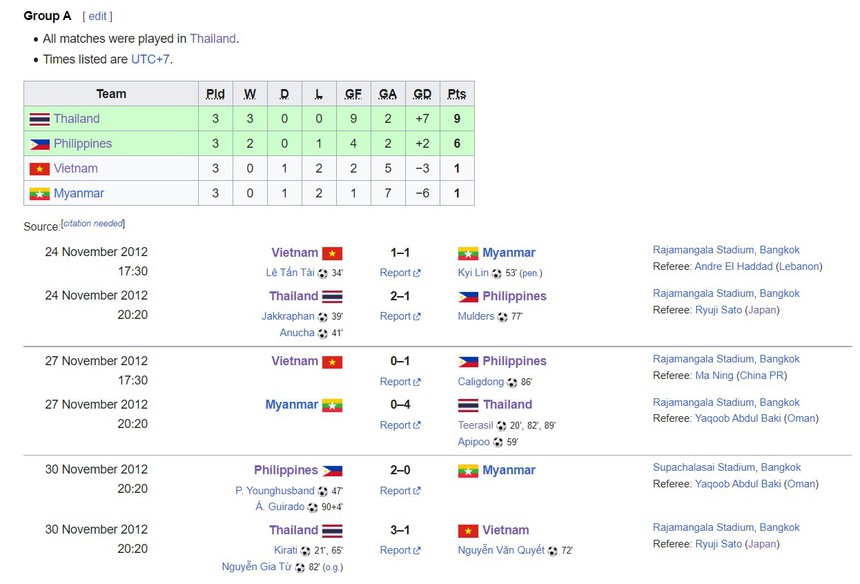Viewport: 860px width, 584px height.
Task: Click soccer ball icon next to Mulders
Action: [503, 317]
